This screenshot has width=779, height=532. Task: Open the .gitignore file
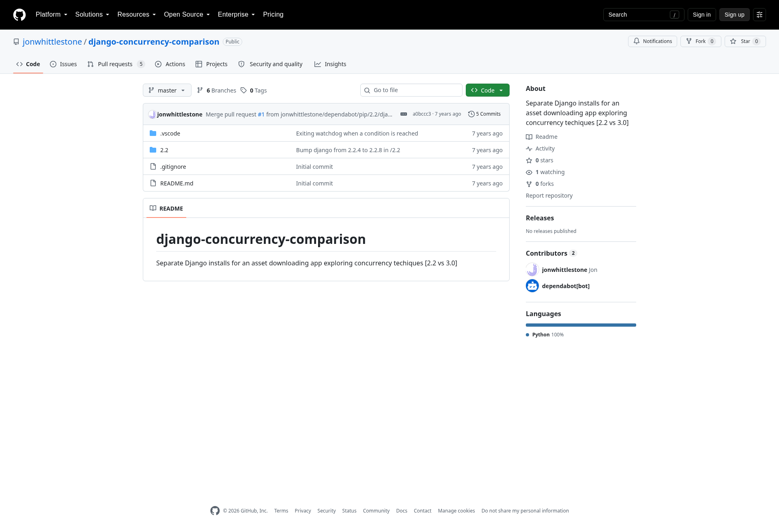(173, 167)
